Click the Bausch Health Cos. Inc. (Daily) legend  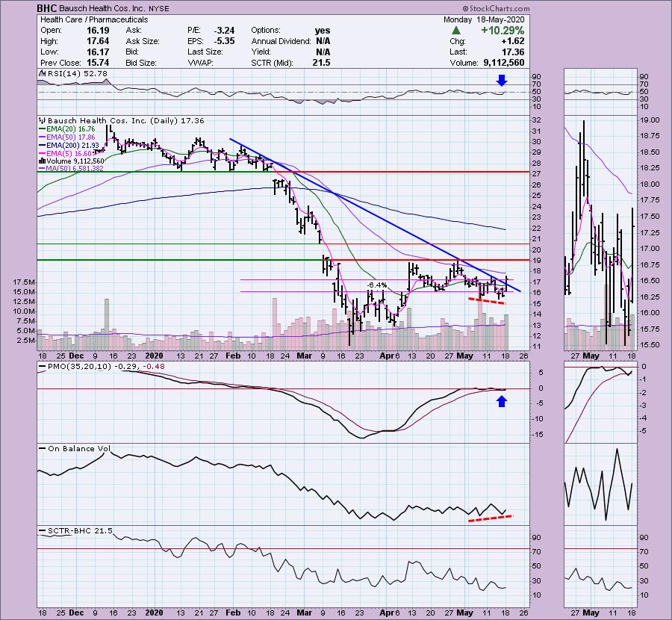tap(126, 121)
